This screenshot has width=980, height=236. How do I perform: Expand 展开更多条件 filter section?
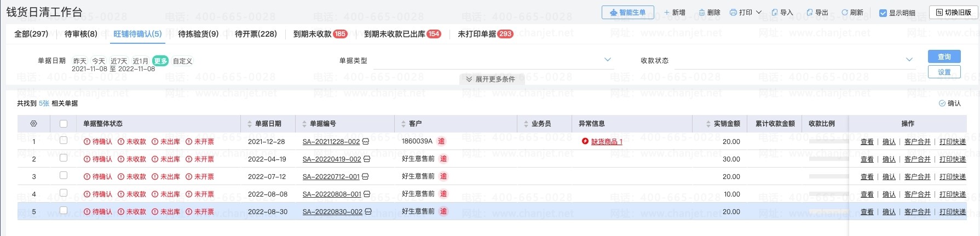point(491,79)
